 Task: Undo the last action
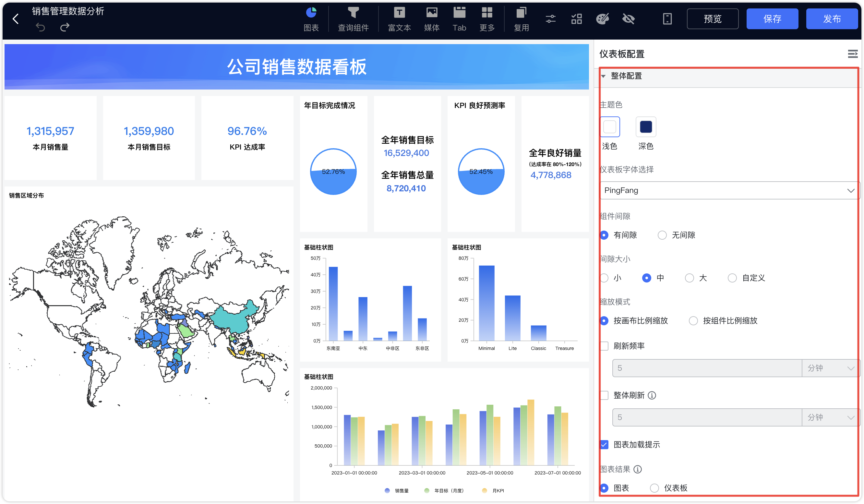point(41,28)
